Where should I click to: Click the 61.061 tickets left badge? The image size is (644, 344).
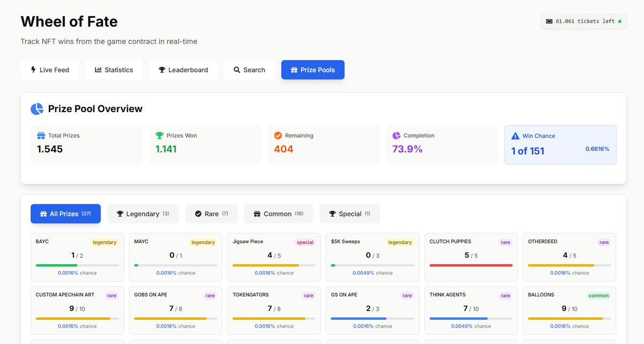point(583,21)
